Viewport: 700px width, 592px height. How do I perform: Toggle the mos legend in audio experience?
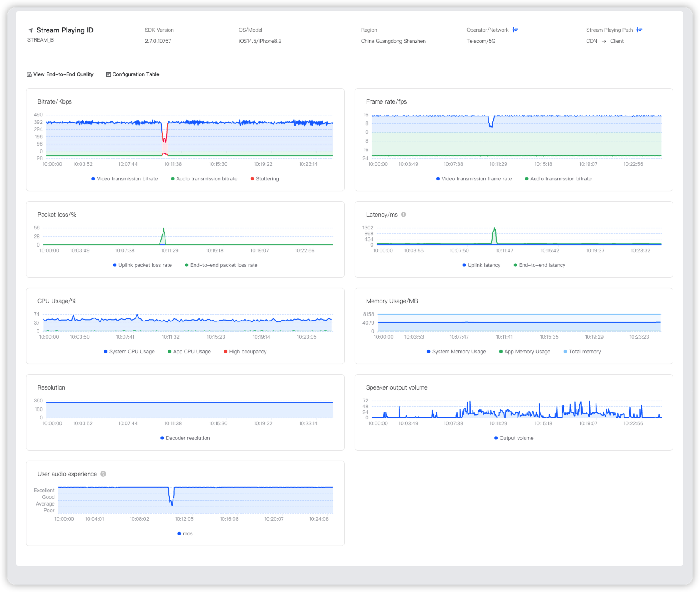tap(185, 534)
